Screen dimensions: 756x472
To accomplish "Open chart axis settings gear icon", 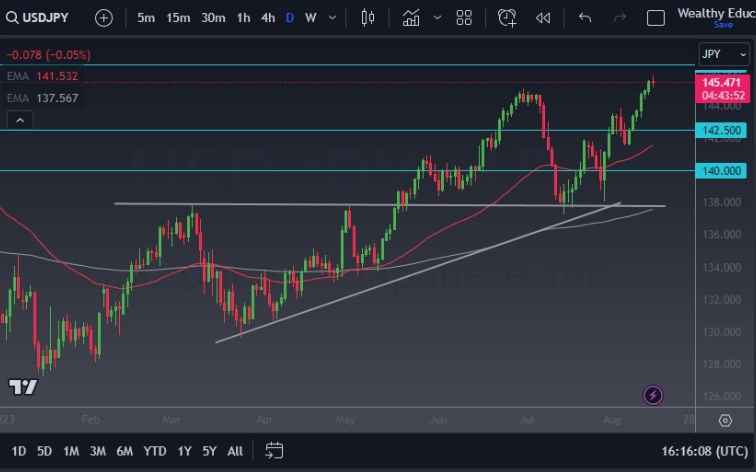I will (725, 421).
